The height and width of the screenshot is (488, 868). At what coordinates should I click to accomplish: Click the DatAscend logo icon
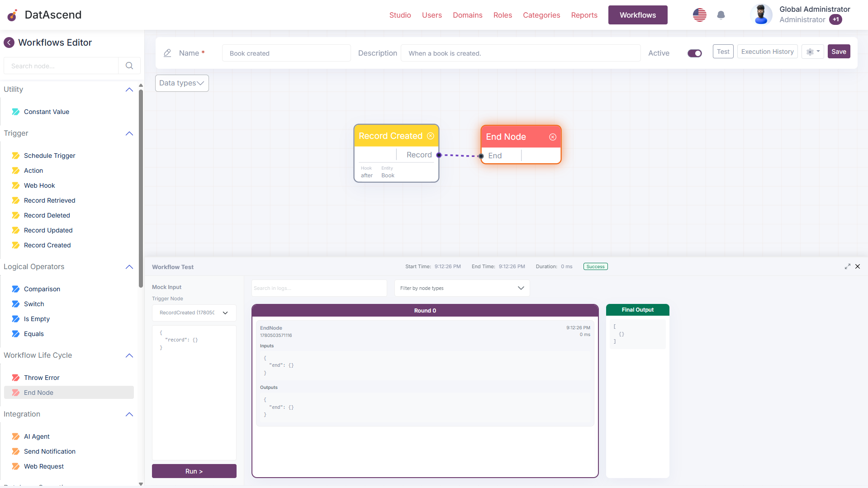tap(12, 15)
